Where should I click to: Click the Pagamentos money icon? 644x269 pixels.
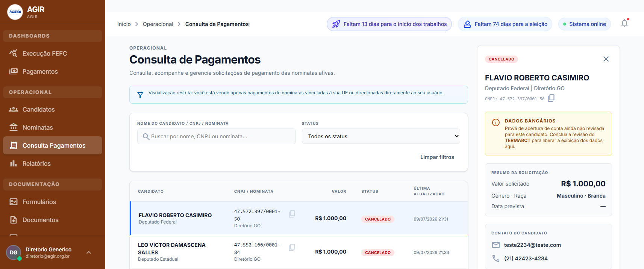tap(14, 71)
